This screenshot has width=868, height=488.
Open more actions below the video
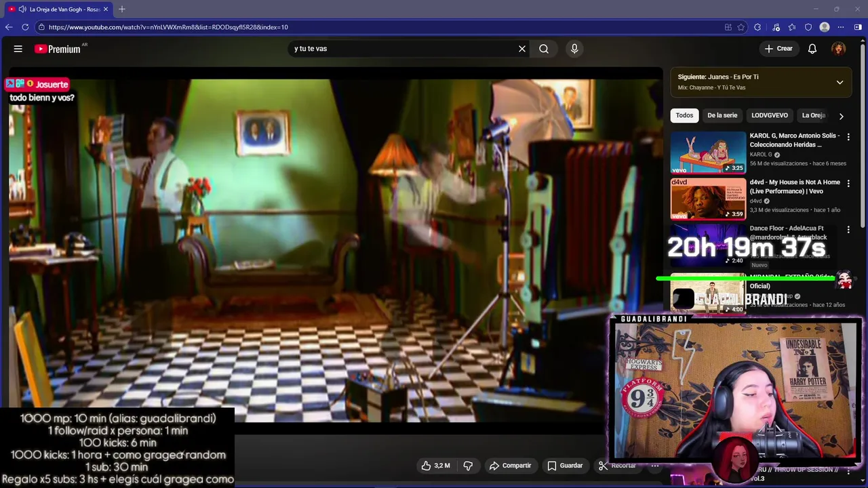pos(655,466)
